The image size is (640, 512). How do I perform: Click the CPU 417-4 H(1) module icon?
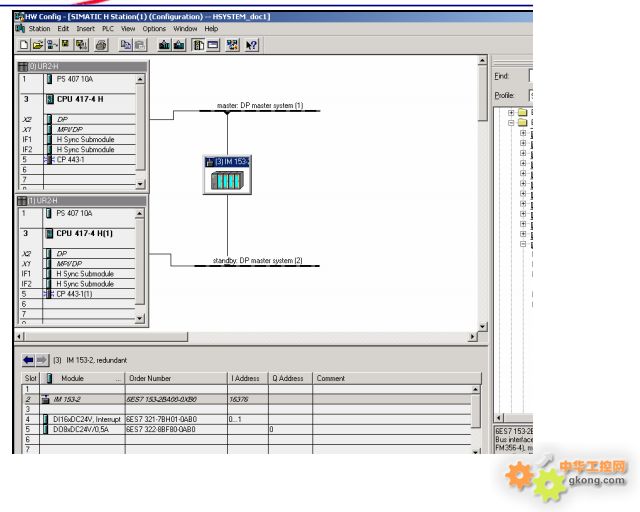click(x=49, y=234)
